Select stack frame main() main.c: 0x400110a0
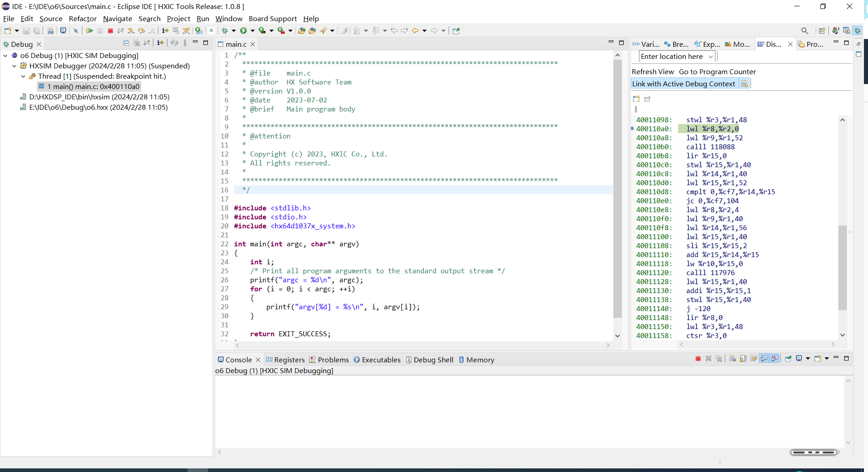868x472 pixels. pyautogui.click(x=89, y=87)
